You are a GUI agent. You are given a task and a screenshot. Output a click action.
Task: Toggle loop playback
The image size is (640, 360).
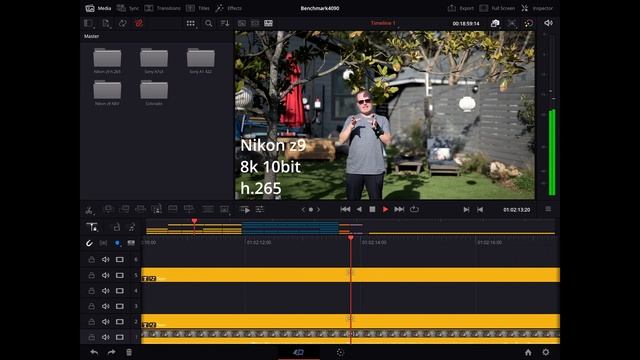[x=414, y=209]
